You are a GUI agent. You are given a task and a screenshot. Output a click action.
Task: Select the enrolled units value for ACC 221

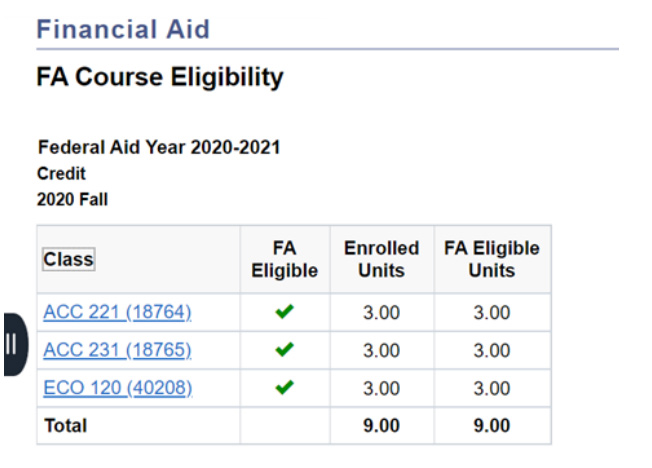[x=381, y=313]
